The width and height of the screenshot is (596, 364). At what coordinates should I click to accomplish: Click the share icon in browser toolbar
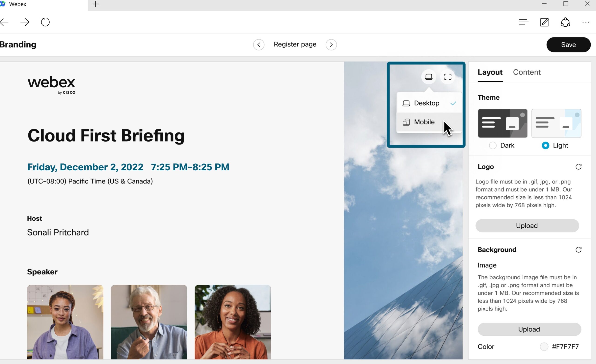[565, 22]
